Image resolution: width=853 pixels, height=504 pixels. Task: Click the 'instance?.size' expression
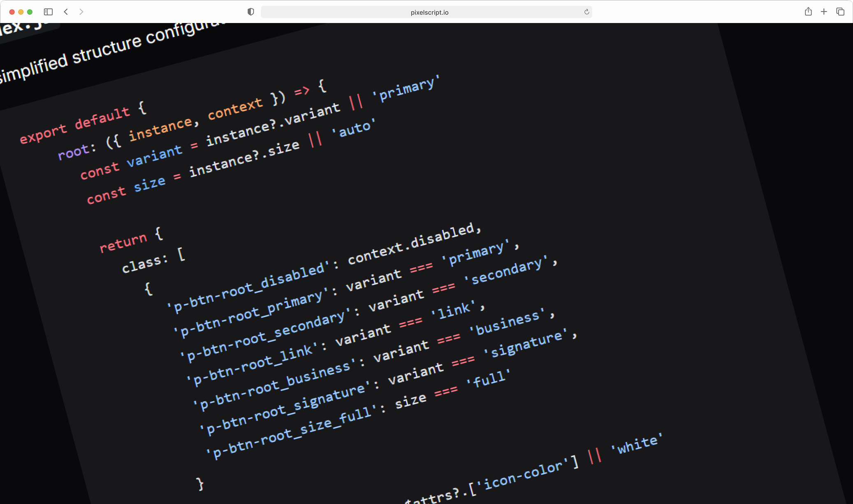coord(244,159)
